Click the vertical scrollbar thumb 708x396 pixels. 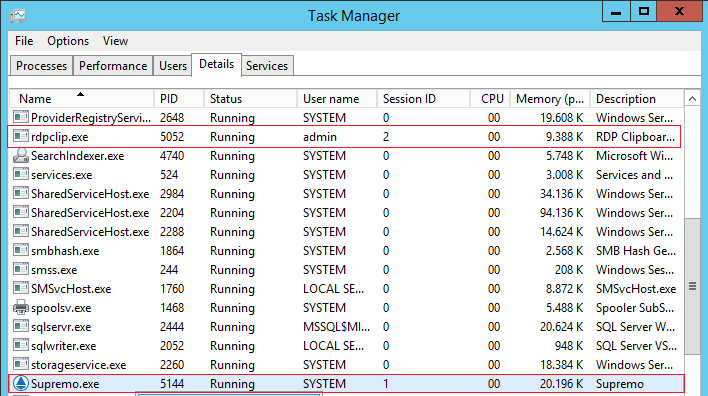coord(693,286)
